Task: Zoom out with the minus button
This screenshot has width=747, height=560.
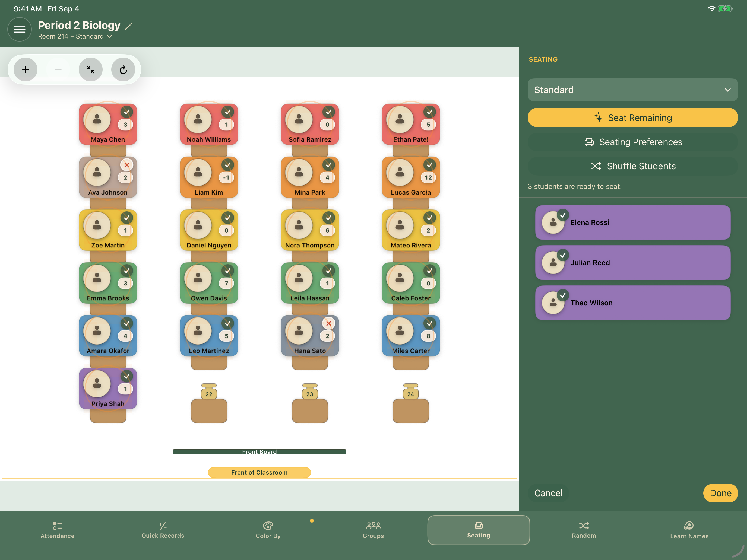Action: 58,69
